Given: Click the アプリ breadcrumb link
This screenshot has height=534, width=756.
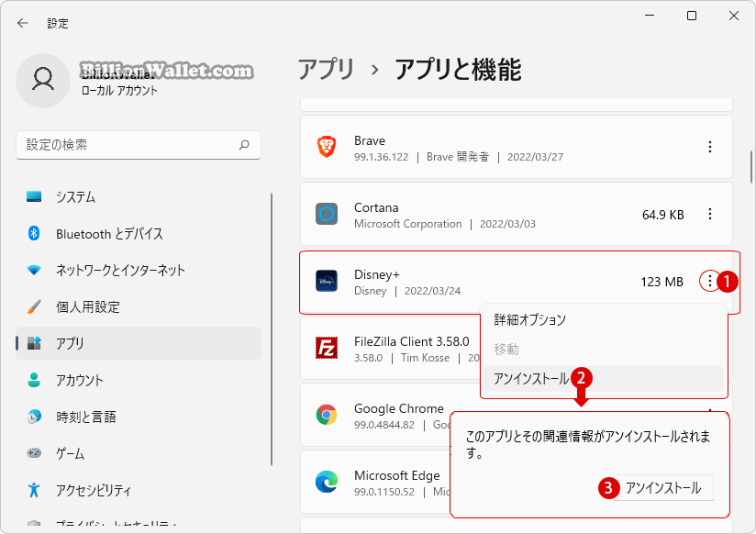Looking at the screenshot, I should pos(327,69).
